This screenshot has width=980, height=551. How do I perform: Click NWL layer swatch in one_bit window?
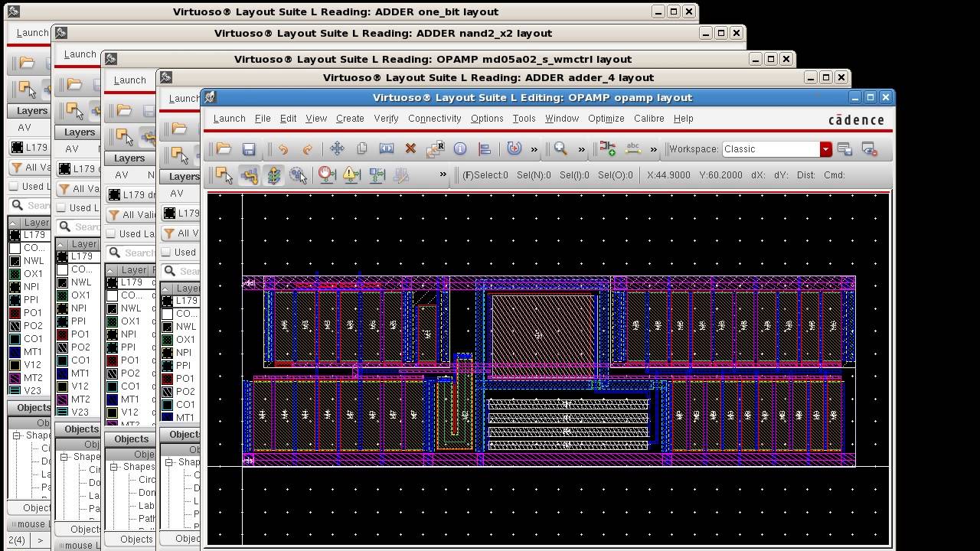point(15,261)
